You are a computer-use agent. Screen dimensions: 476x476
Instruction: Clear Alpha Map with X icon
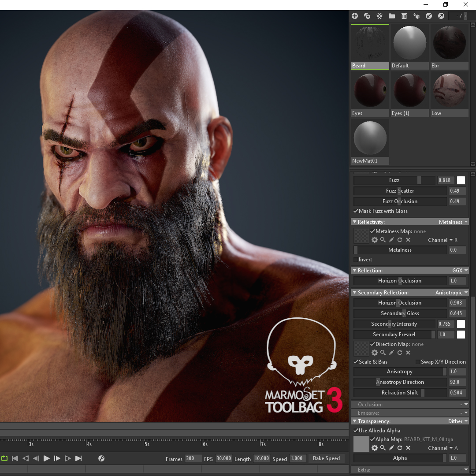coord(408,448)
